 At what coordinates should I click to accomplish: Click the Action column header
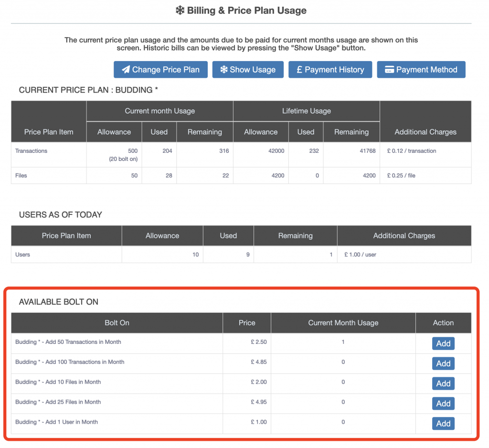coord(443,323)
